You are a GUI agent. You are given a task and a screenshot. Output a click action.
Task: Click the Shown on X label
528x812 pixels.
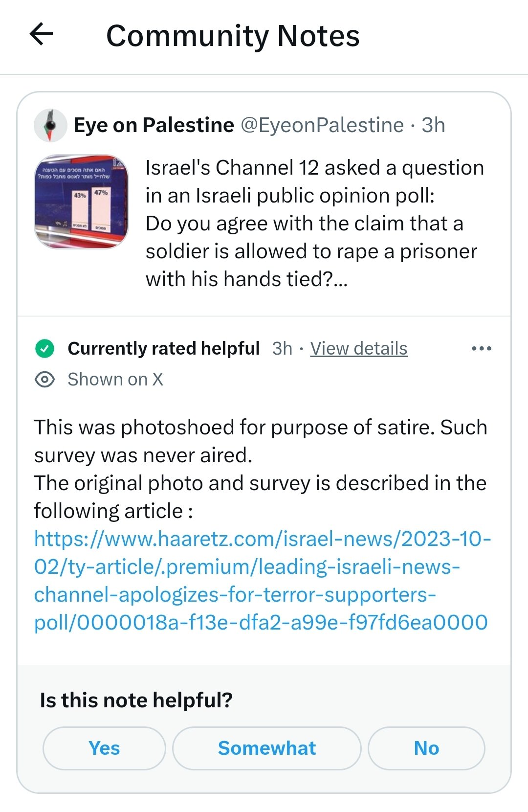[x=115, y=380]
